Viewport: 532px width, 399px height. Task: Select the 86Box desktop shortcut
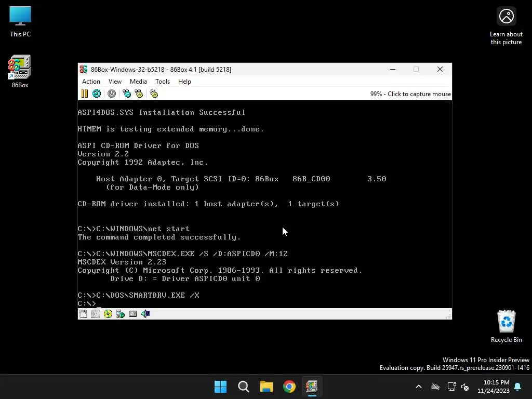[x=20, y=72]
